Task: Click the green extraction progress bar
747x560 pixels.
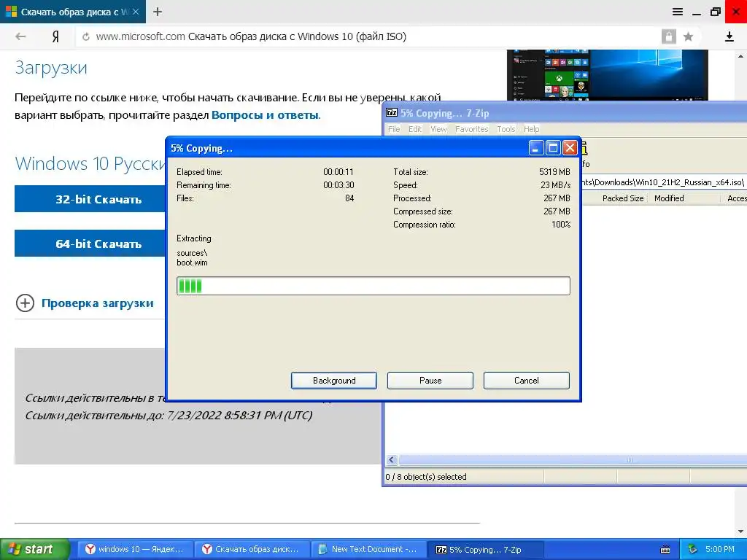Action: coord(373,286)
